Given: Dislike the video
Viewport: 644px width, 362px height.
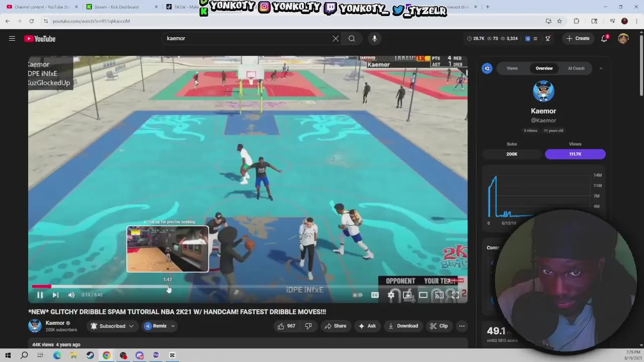Looking at the screenshot, I should pyautogui.click(x=308, y=326).
